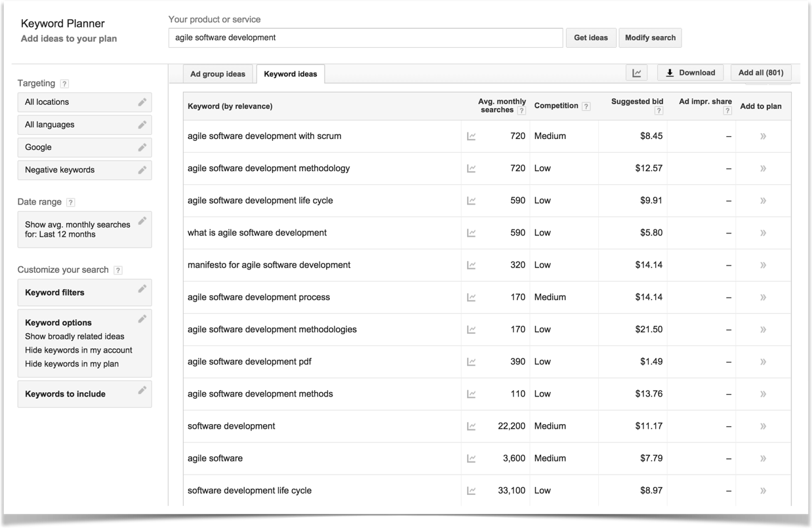
Task: Select the Keyword ideas tab
Action: pos(290,74)
